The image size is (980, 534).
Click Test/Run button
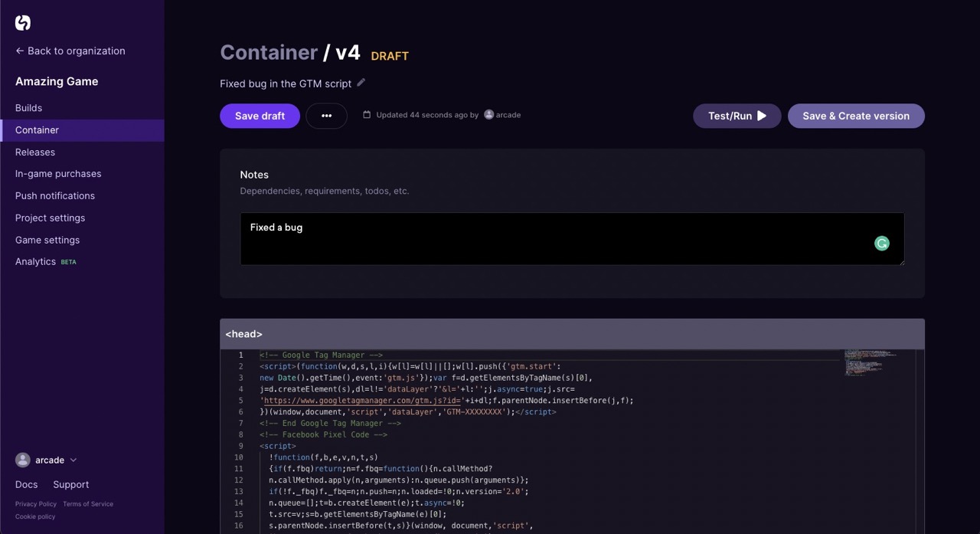tap(737, 116)
